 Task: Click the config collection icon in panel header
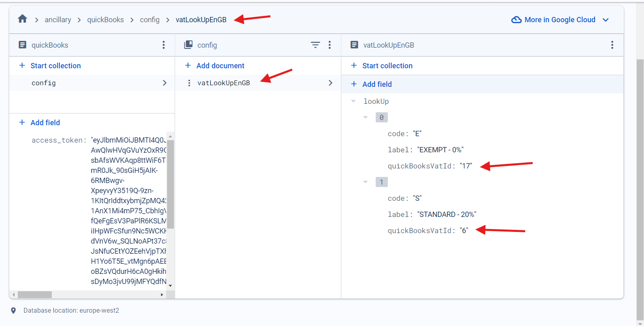[189, 45]
